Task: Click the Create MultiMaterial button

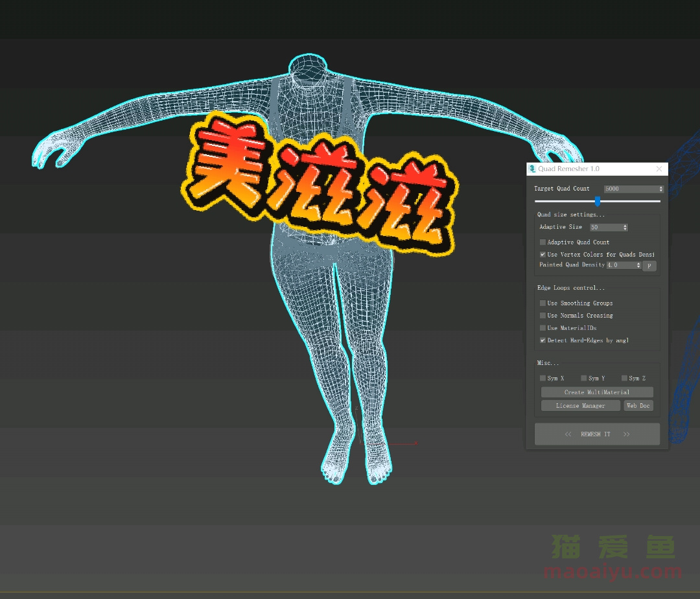Action: (x=597, y=392)
